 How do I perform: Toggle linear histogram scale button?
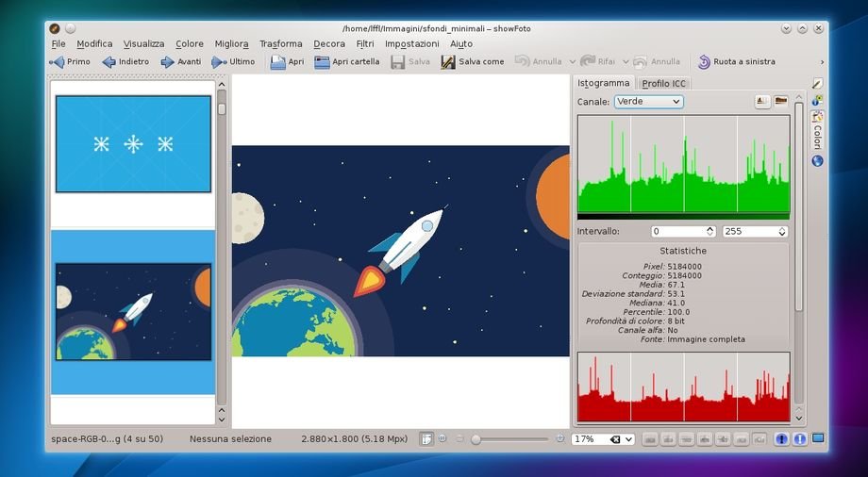[x=763, y=101]
